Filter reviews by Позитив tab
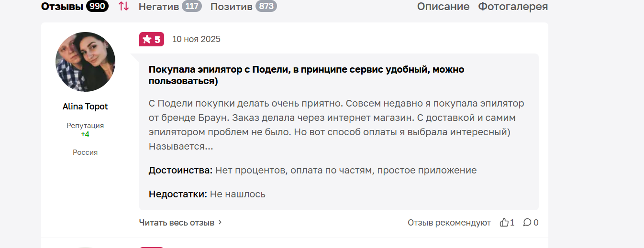644x248 pixels. tap(232, 7)
